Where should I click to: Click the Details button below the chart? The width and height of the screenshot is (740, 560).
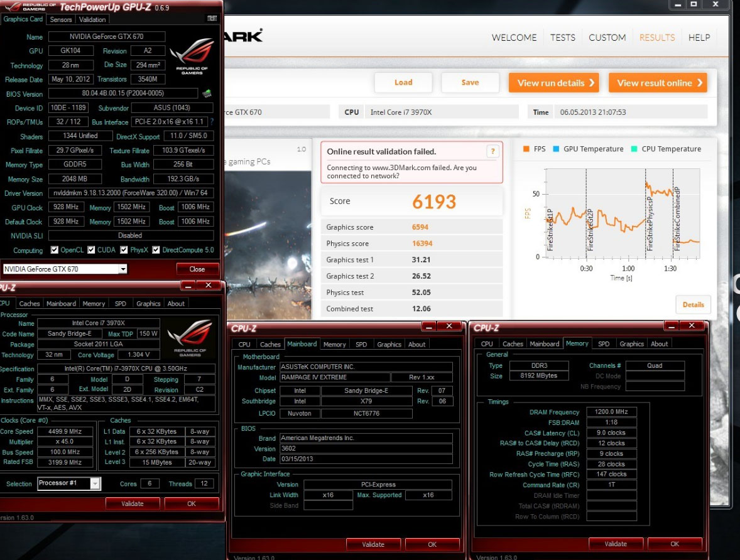point(694,304)
